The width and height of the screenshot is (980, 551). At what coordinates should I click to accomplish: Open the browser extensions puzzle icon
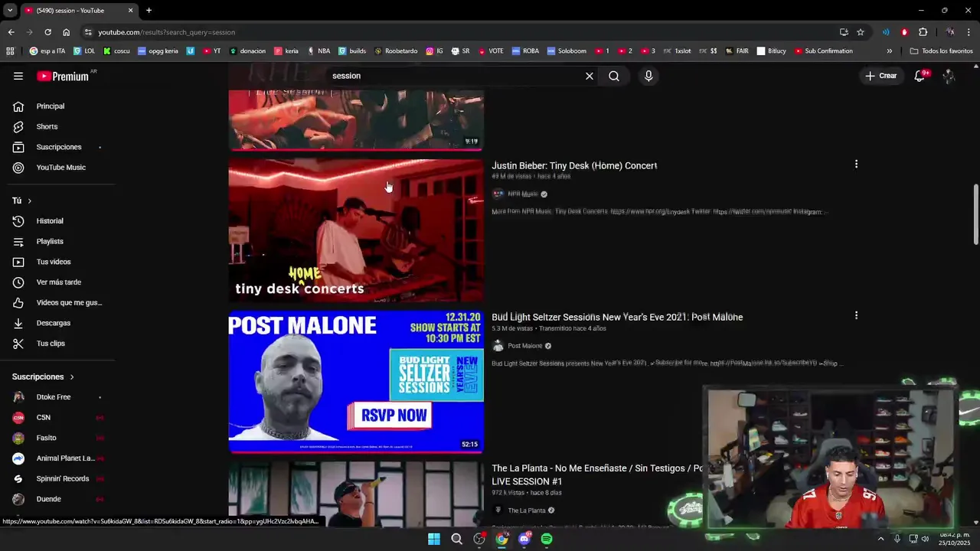point(923,32)
